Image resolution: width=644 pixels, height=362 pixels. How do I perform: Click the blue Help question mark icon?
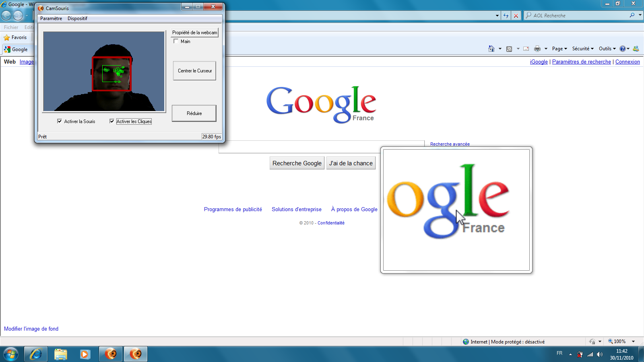[x=623, y=49]
